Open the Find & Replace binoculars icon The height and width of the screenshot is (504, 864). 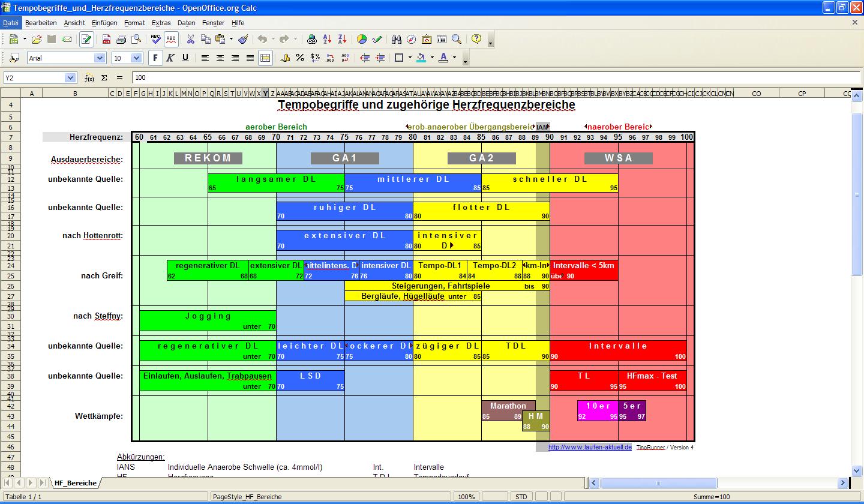[x=396, y=40]
